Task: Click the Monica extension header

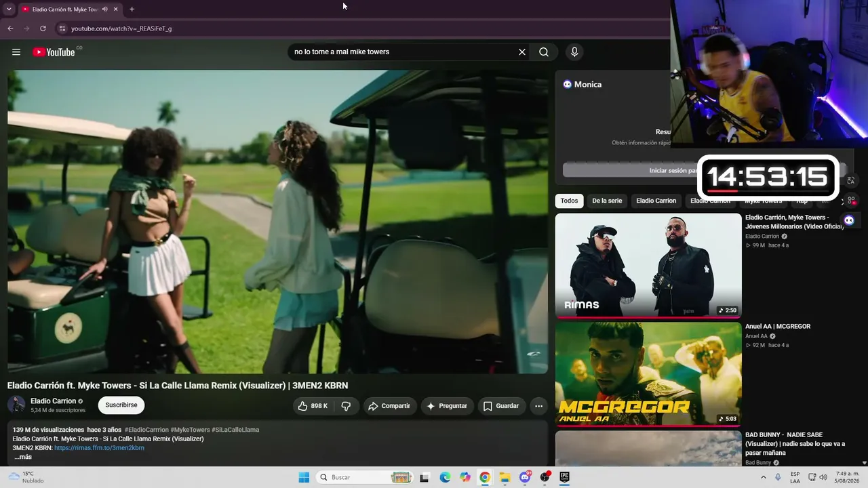Action: click(x=583, y=84)
